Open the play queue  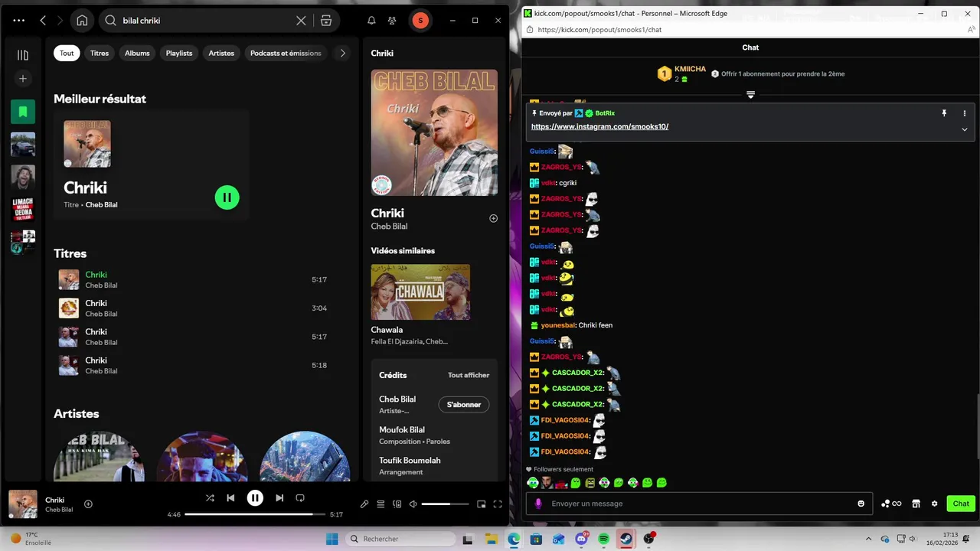pyautogui.click(x=381, y=504)
